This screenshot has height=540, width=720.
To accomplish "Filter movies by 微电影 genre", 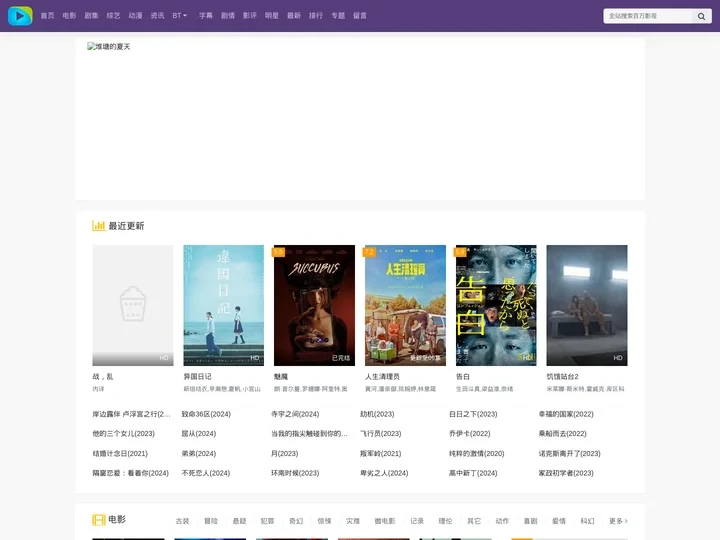I will pyautogui.click(x=385, y=521).
